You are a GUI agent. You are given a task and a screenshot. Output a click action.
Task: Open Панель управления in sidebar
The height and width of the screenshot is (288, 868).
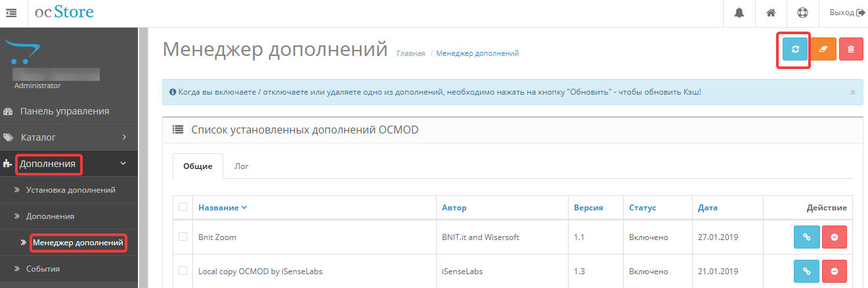tap(69, 111)
